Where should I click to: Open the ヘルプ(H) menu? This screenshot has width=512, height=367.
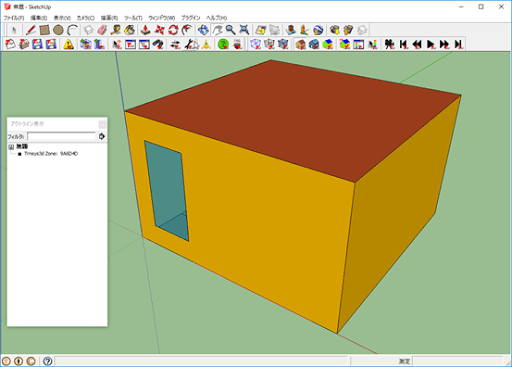point(216,18)
